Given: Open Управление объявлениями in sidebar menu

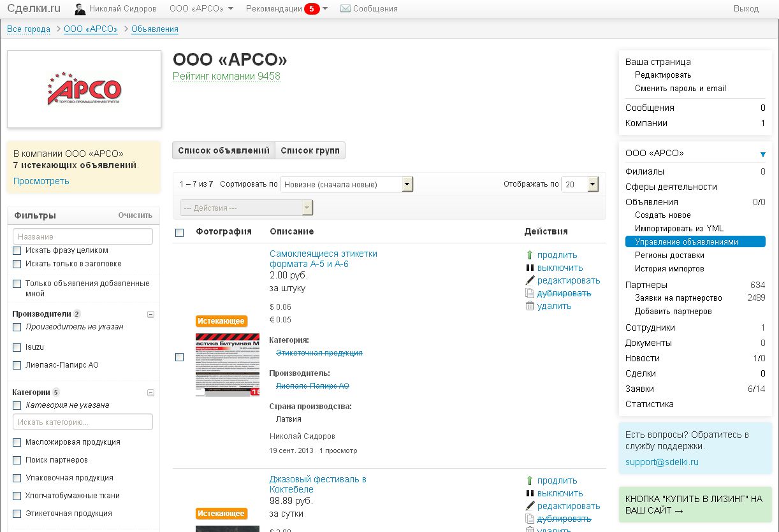Looking at the screenshot, I should 695,241.
